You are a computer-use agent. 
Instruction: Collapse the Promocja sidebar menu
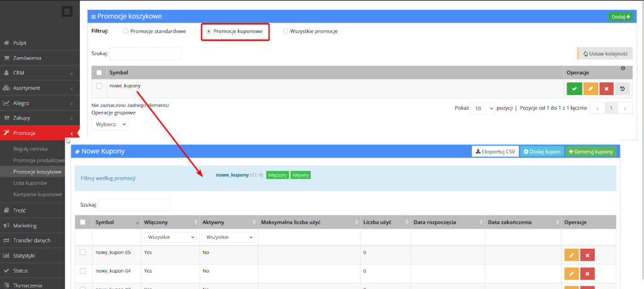(72, 133)
